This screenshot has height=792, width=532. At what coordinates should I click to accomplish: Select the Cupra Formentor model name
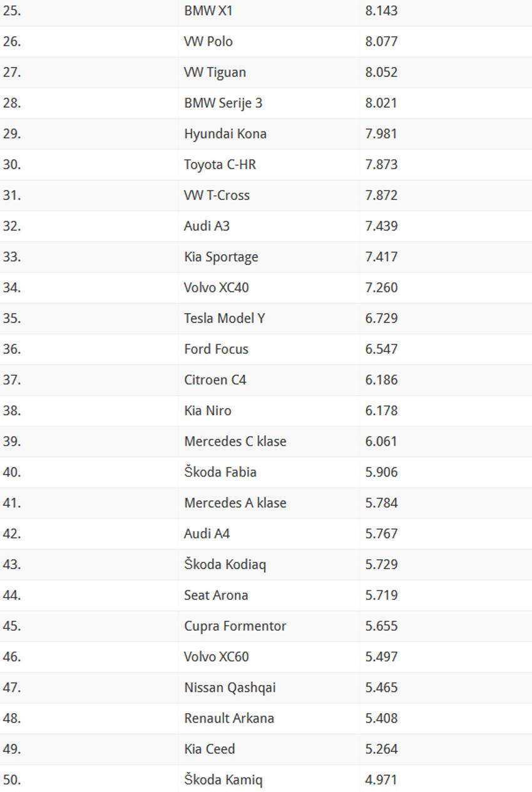(235, 625)
